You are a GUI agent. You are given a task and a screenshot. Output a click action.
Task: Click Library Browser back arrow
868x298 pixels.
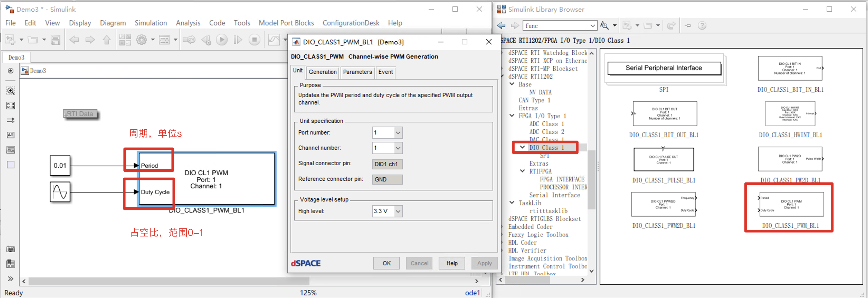pos(501,26)
